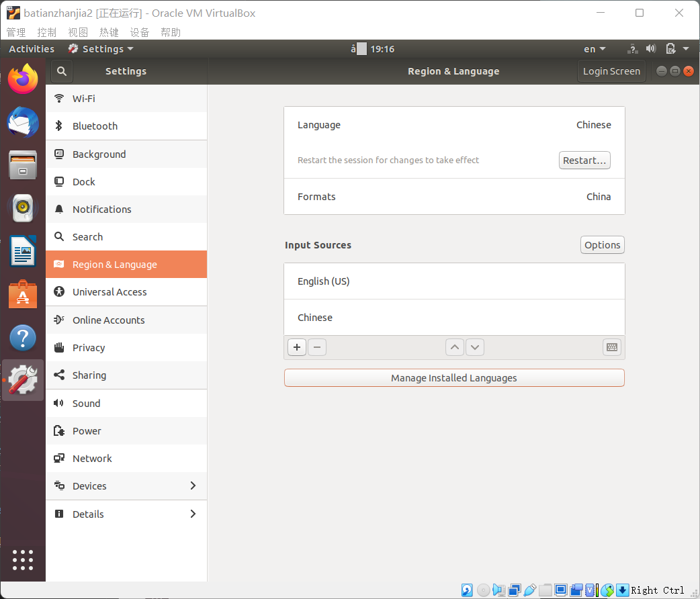Open the 控制 menu
The height and width of the screenshot is (599, 700).
[x=47, y=33]
